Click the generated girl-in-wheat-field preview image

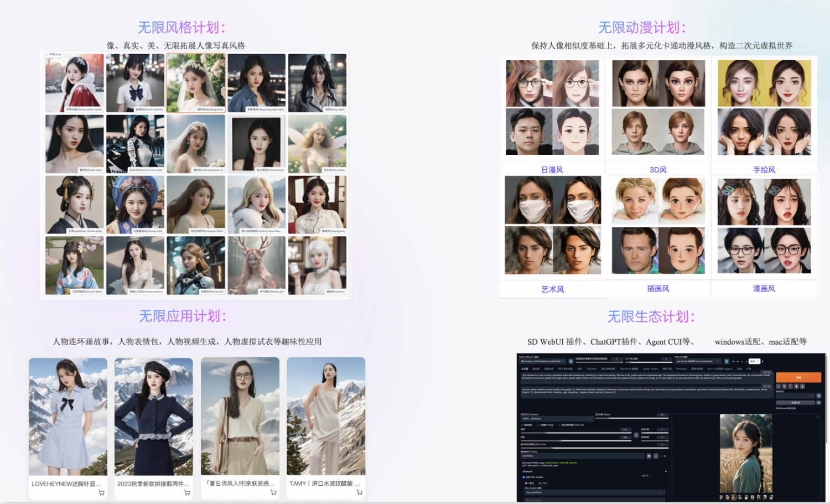pos(746,454)
